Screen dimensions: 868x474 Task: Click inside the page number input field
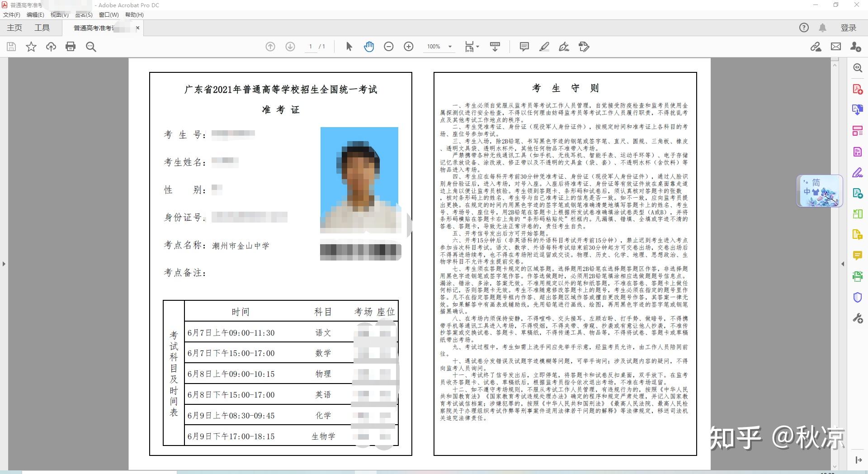click(x=311, y=47)
